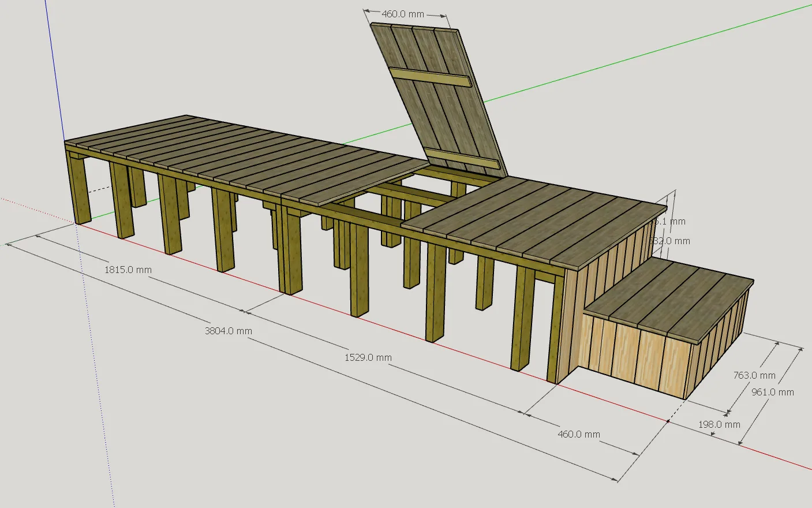The image size is (812, 508).
Task: Click the 763.0 mm dimension text
Action: point(754,375)
